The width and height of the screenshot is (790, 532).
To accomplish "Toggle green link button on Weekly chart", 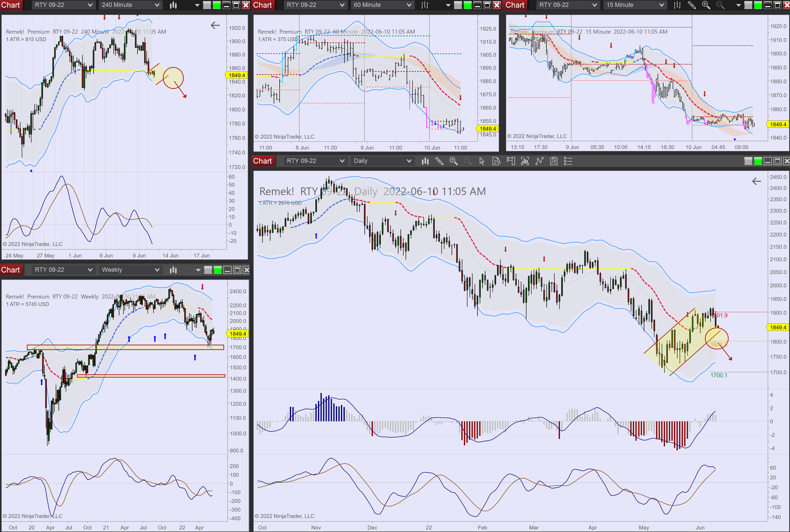I will [x=218, y=270].
